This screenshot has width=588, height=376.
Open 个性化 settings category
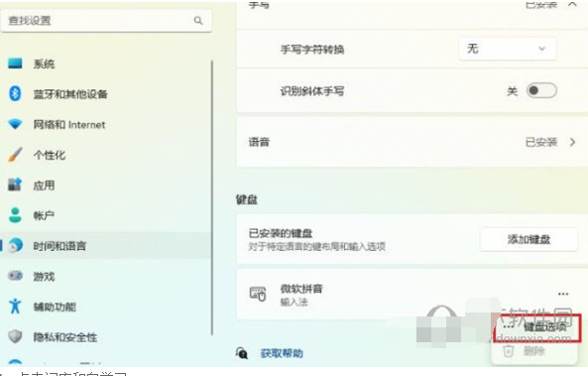[x=50, y=155]
